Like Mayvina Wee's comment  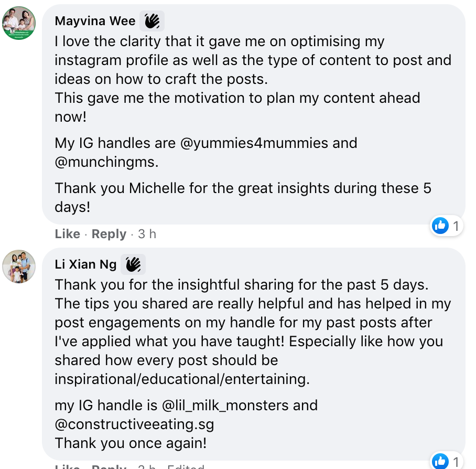pyautogui.click(x=67, y=234)
